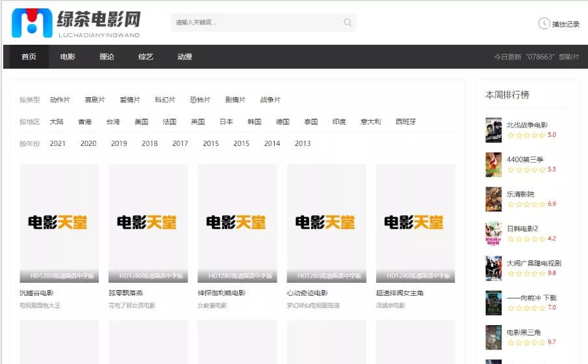Click star rating showing 5.5

531,169
